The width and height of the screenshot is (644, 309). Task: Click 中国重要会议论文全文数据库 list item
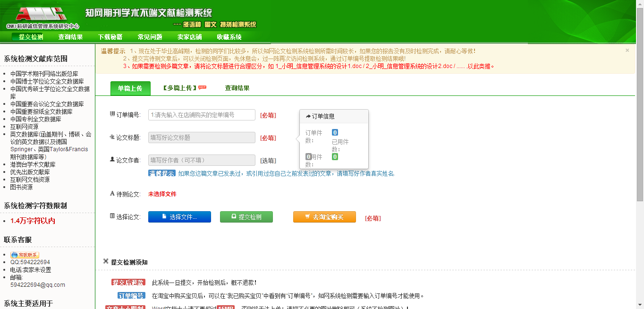(47, 104)
